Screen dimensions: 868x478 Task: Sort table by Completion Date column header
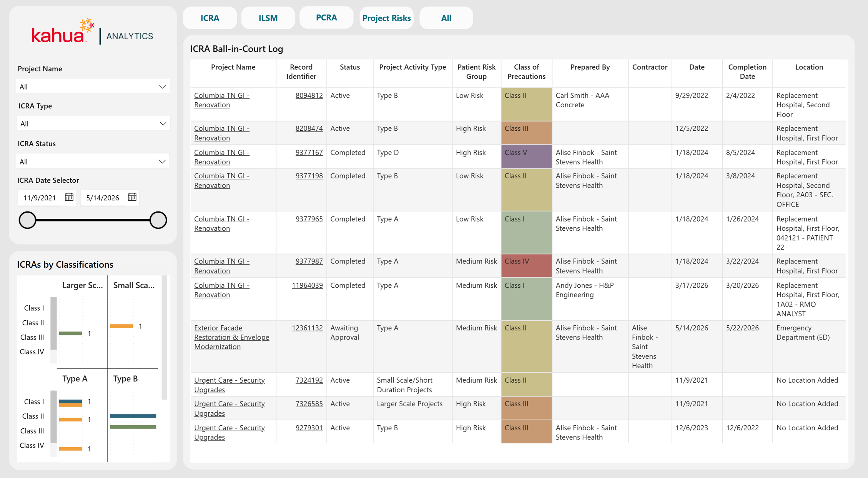(x=747, y=72)
